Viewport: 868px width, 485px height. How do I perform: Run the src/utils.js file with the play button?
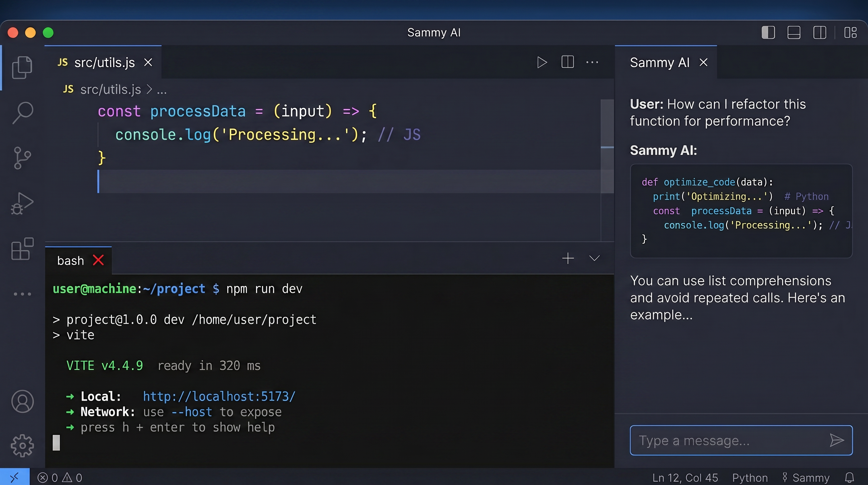click(542, 62)
